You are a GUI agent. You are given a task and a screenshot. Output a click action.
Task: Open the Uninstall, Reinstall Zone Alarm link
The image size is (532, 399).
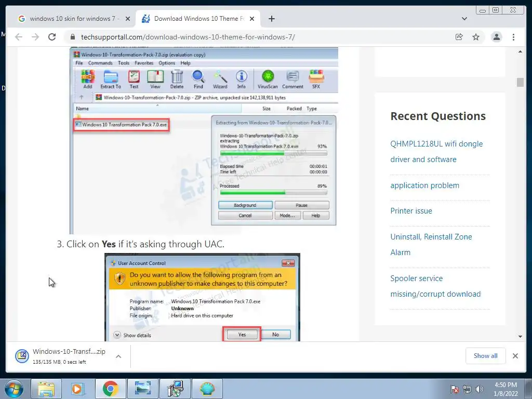431,244
